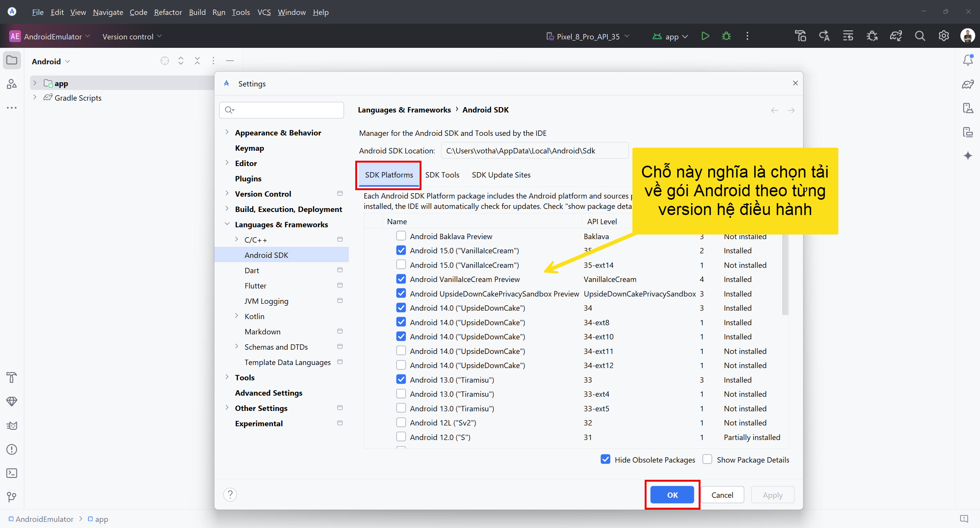Viewport: 980px width, 528px height.
Task: Uncheck Android UpsideDownCakePrivacySandbox Preview checkbox
Action: pos(401,293)
